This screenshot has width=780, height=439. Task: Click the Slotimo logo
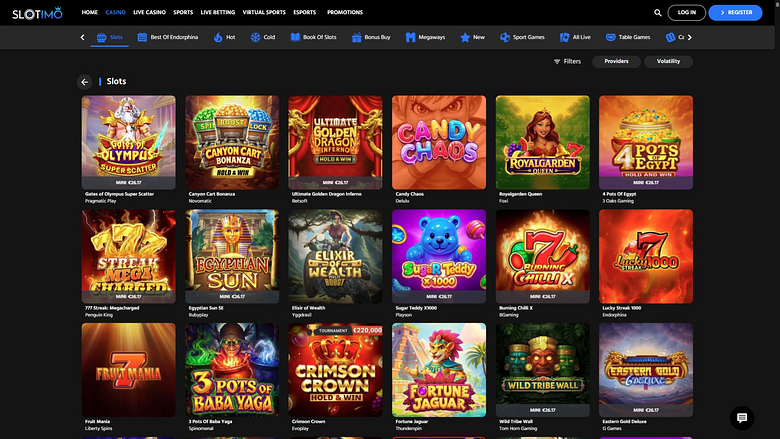pyautogui.click(x=37, y=13)
